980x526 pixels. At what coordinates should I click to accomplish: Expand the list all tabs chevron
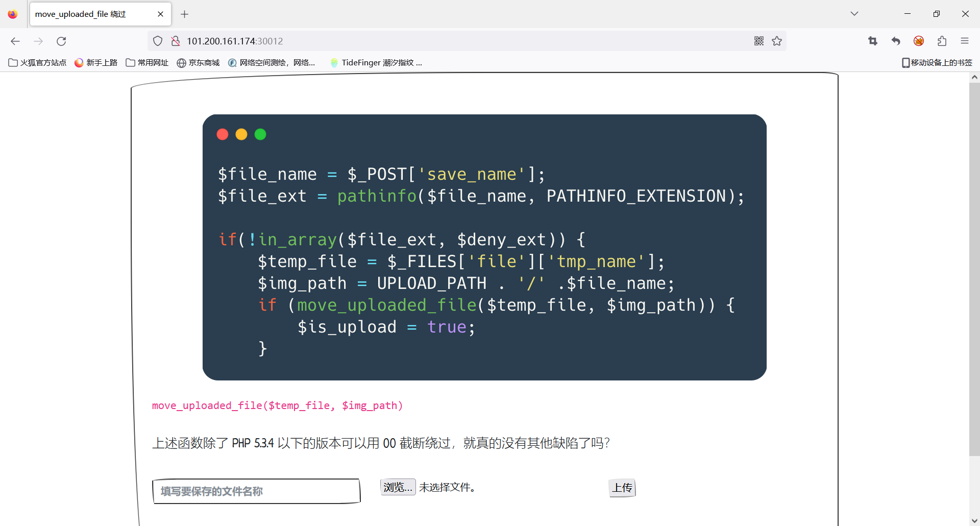pos(854,14)
